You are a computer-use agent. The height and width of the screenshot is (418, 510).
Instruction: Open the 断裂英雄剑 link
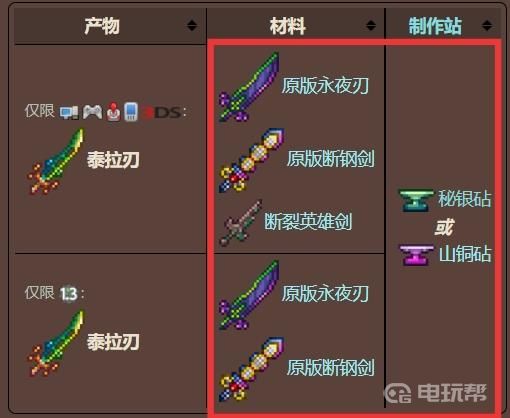point(308,221)
